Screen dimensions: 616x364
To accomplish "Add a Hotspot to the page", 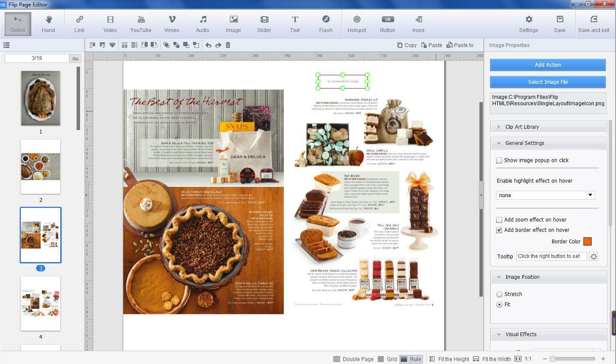I will tap(357, 24).
